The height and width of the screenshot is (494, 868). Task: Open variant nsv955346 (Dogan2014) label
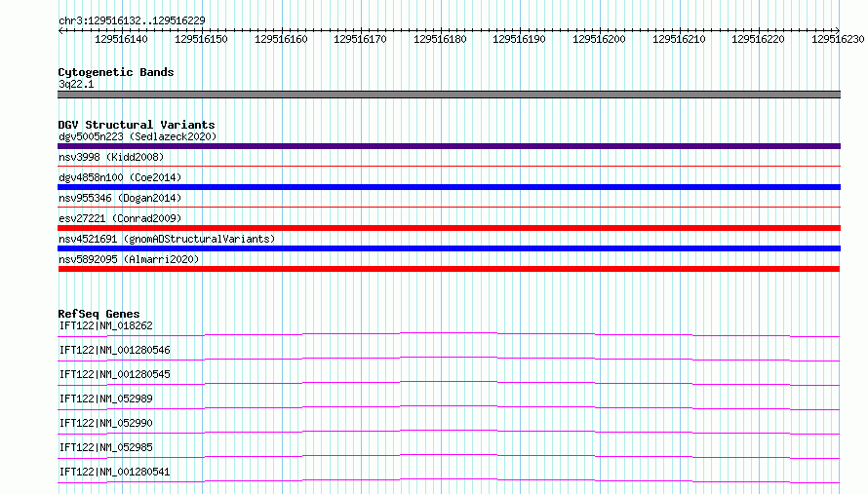pyautogui.click(x=120, y=198)
